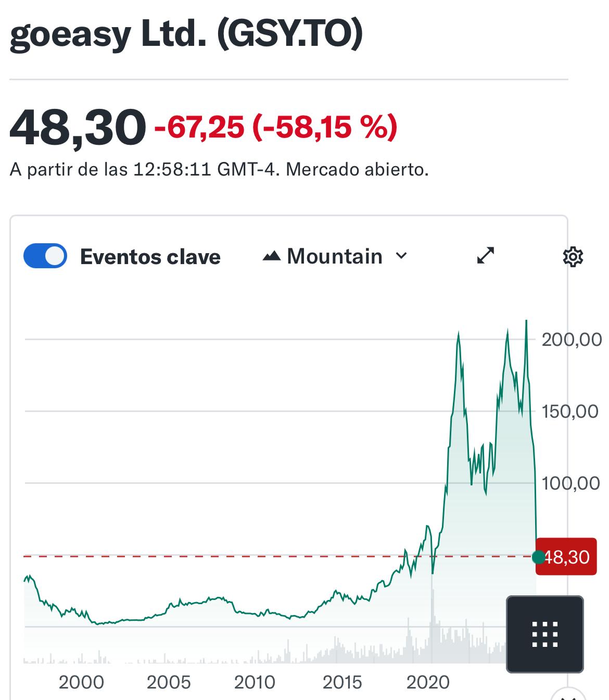Tap the market-open timestamp line
This screenshot has width=609, height=700.
point(219,170)
